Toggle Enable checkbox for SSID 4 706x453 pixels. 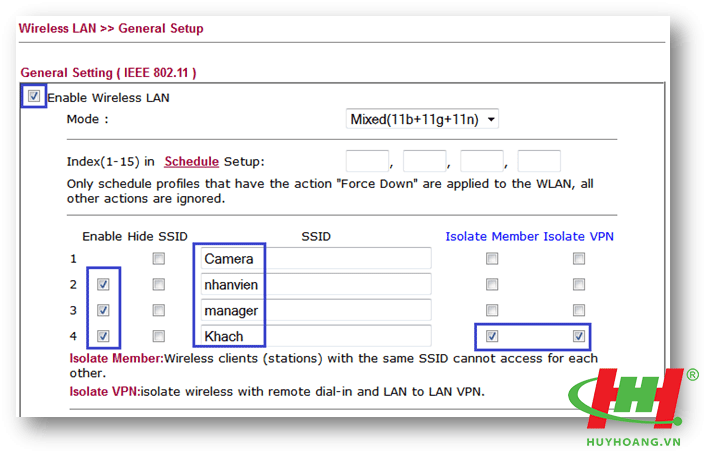103,336
